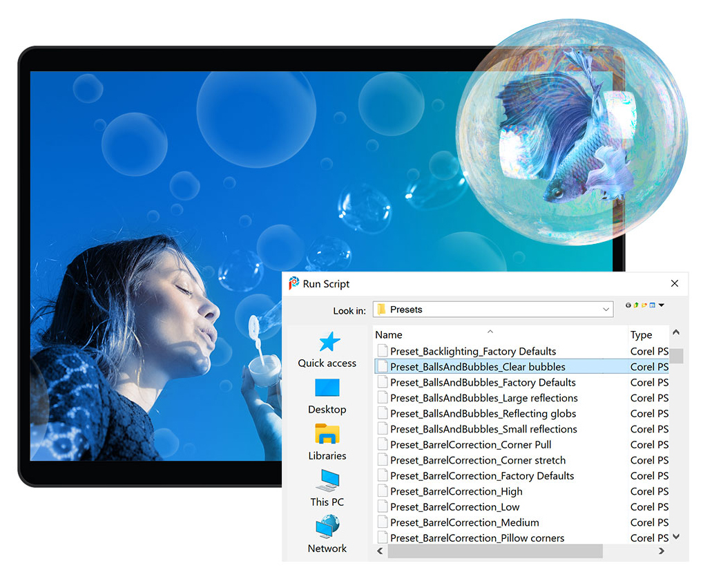Select Preset_BallsAndBubbles_Clear bubbles file
This screenshot has width=712, height=588.
[523, 367]
